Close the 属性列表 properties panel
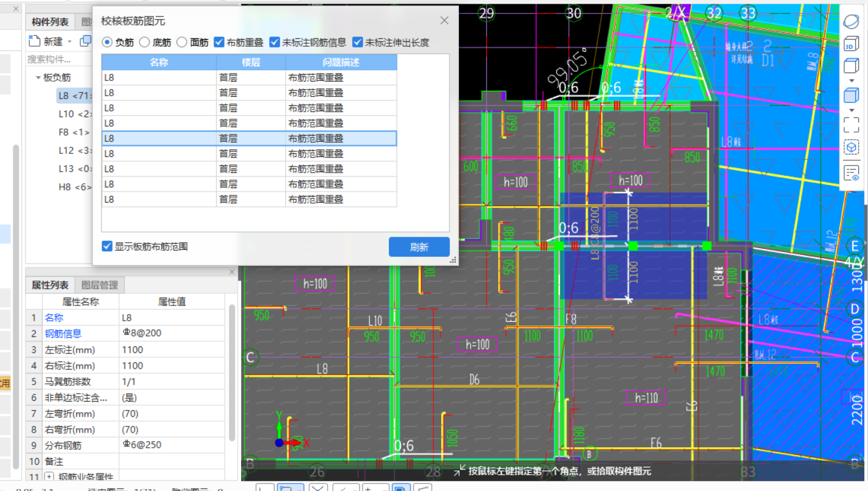The width and height of the screenshot is (868, 491). click(231, 272)
